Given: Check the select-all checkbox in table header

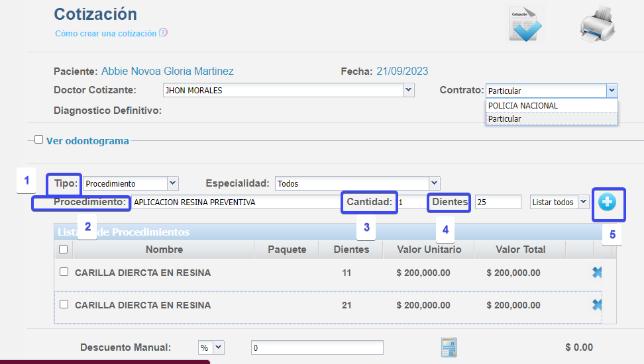Looking at the screenshot, I should coord(64,250).
